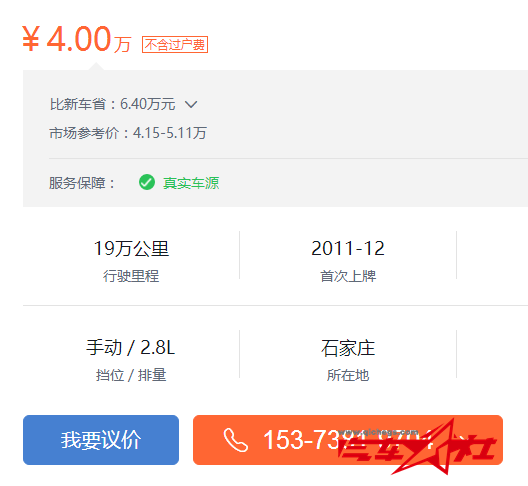The height and width of the screenshot is (486, 528).
Task: Click the 手动 / 2.8L value
Action: (x=131, y=348)
